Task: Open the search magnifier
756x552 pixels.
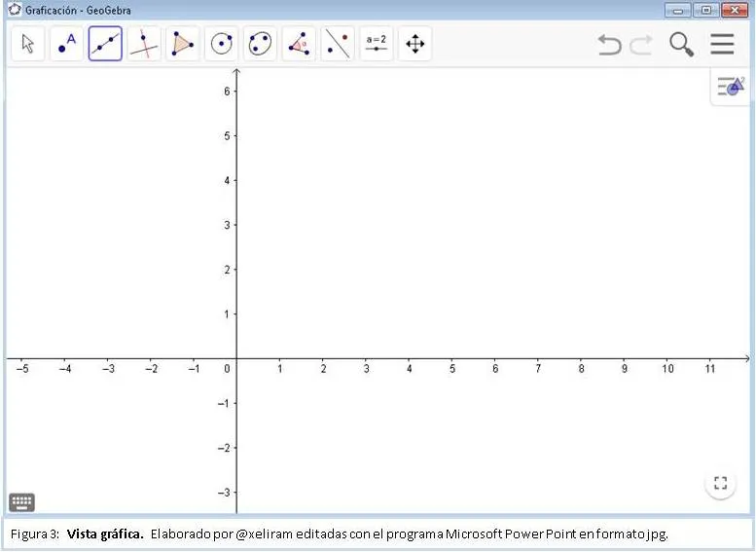Action: (x=682, y=45)
